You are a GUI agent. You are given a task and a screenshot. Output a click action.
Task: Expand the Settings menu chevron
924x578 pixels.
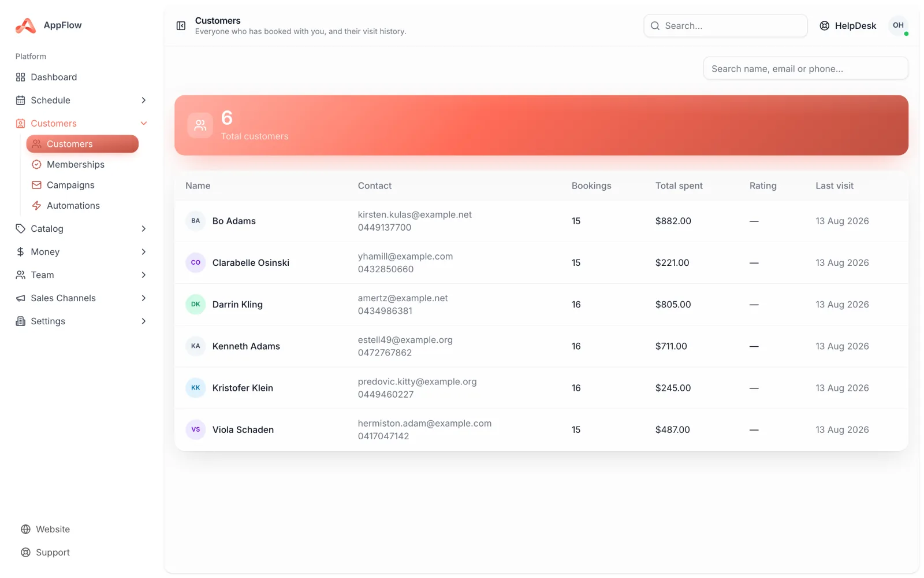144,321
